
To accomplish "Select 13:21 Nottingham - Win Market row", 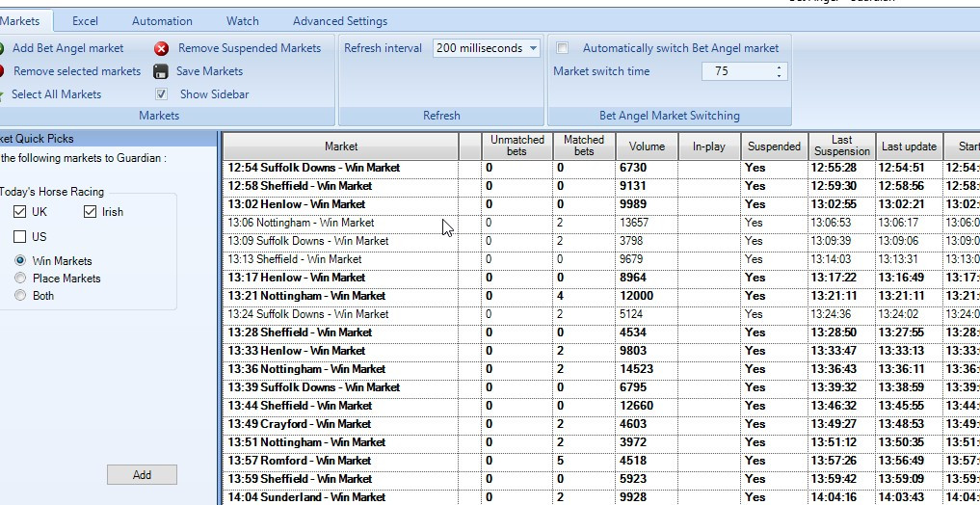I will (601, 296).
